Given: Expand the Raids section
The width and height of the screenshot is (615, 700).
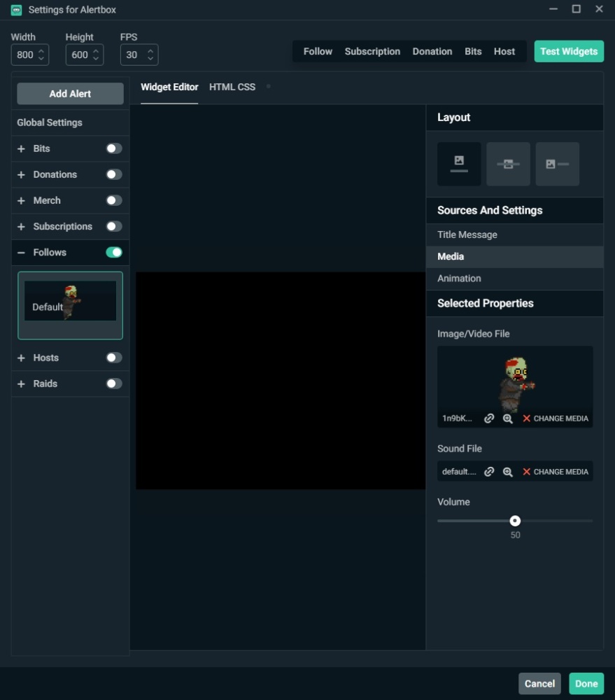Looking at the screenshot, I should [21, 384].
